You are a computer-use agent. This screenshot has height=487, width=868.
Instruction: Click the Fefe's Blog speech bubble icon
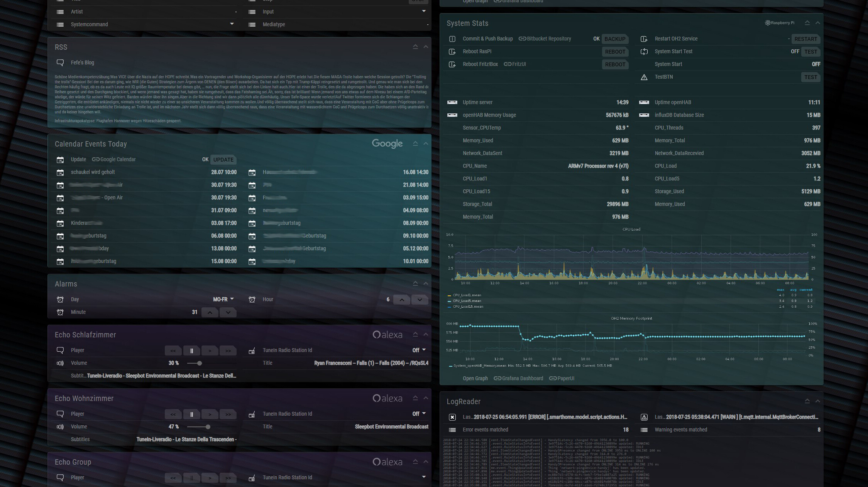pyautogui.click(x=60, y=62)
